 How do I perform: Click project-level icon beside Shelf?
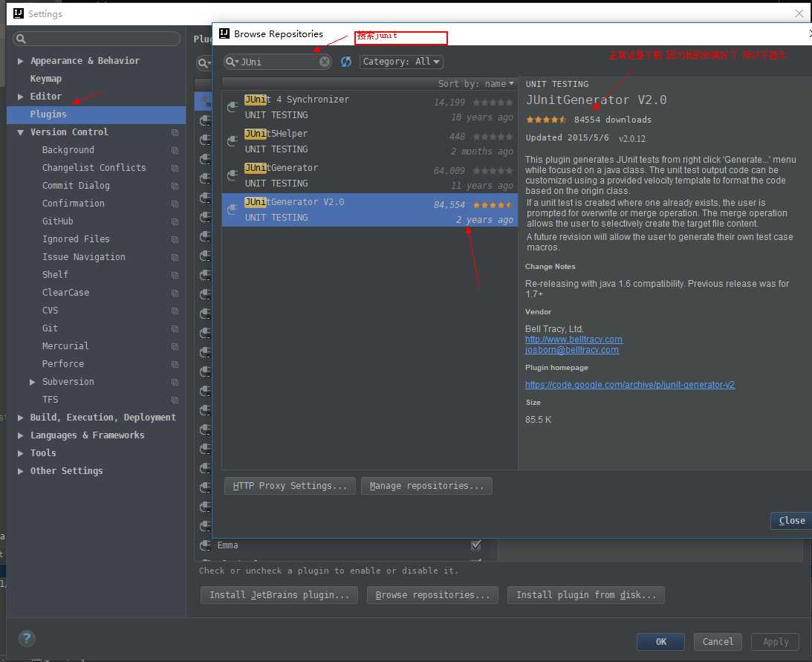[175, 275]
